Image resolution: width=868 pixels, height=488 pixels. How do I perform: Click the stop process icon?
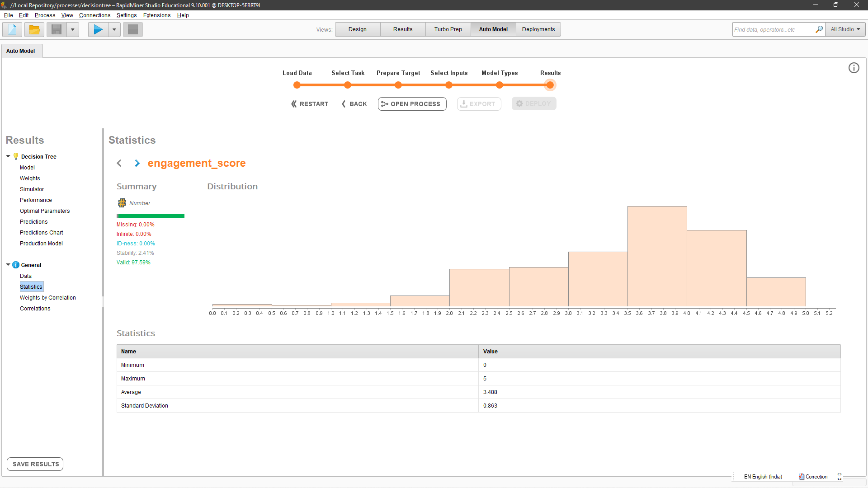132,29
